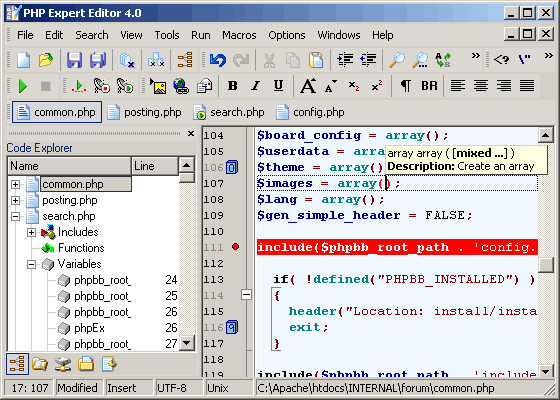Open the Search menu
This screenshot has height=400, width=560.
coord(92,35)
